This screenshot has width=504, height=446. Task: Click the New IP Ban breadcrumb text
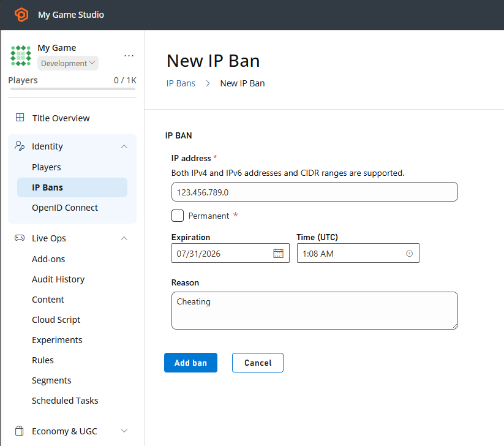tap(243, 83)
